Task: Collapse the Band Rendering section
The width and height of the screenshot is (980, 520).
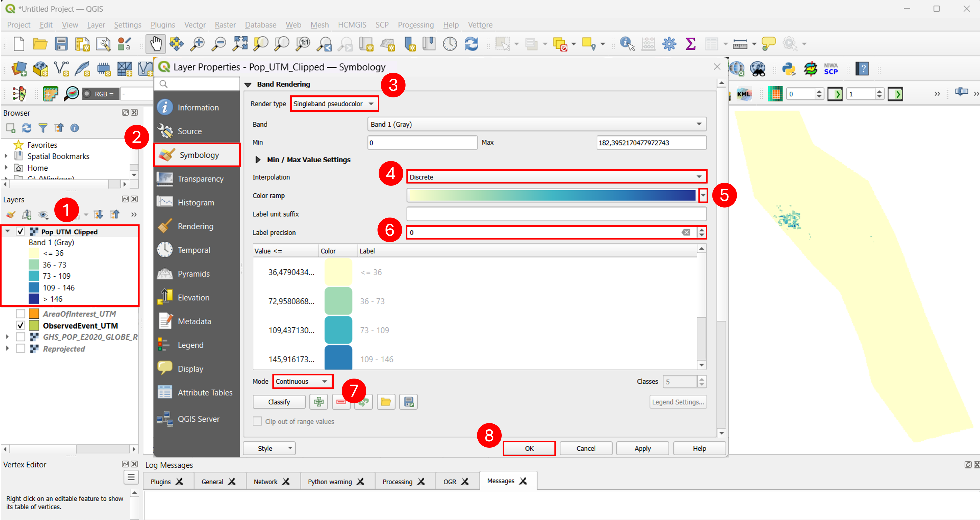Action: tap(248, 84)
